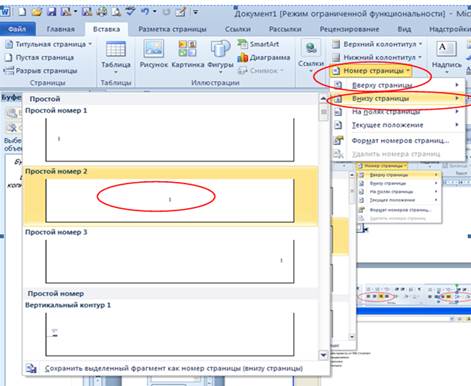Click the grayed redo icon in quick access toolbar
471x386 pixels.
(x=166, y=12)
